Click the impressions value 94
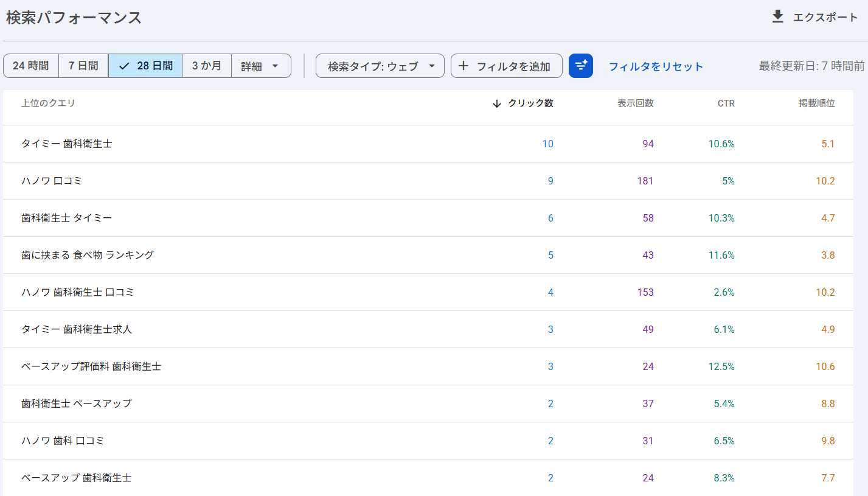This screenshot has height=496, width=868. pos(648,144)
